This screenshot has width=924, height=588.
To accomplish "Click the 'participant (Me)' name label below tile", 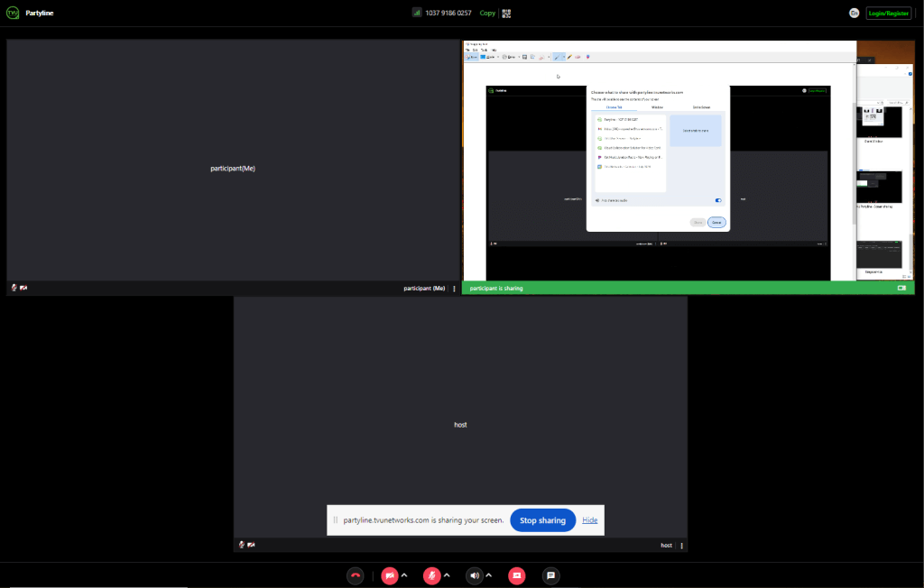I will click(x=424, y=288).
